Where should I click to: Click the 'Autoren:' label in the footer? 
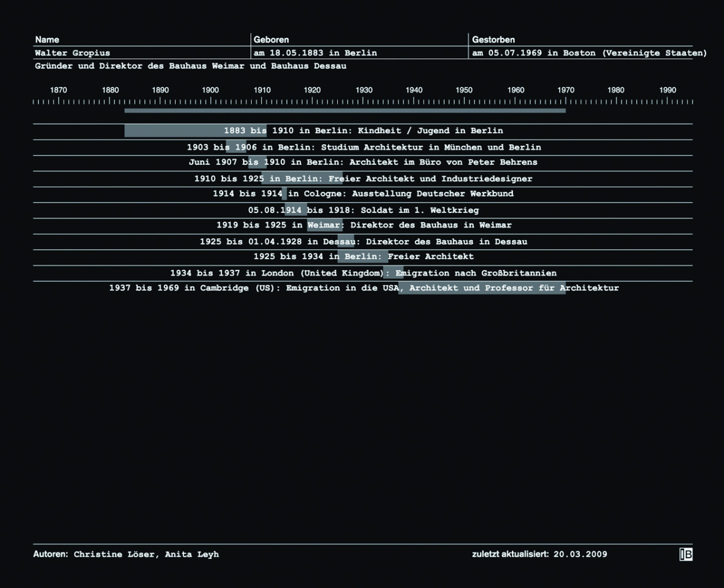click(51, 555)
